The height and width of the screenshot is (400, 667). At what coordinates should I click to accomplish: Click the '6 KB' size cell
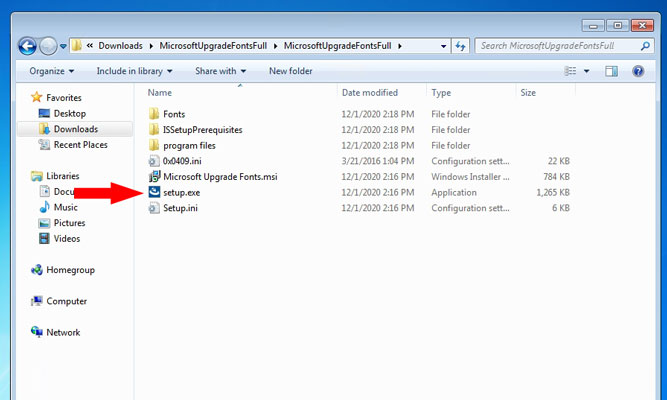point(561,208)
